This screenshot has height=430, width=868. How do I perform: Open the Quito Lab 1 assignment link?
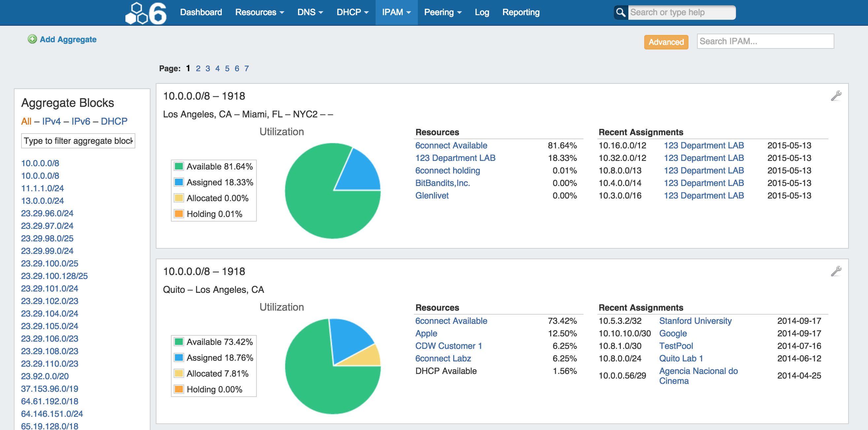[x=681, y=358]
